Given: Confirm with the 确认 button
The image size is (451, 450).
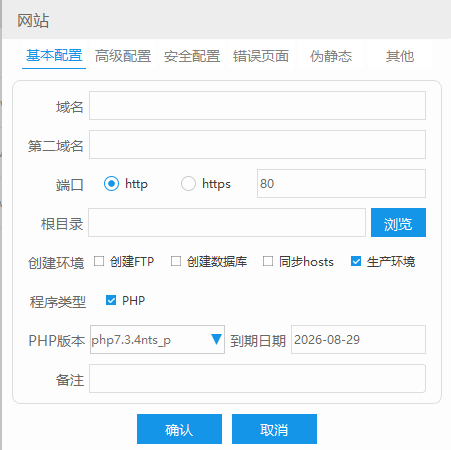Looking at the screenshot, I should coord(179,429).
